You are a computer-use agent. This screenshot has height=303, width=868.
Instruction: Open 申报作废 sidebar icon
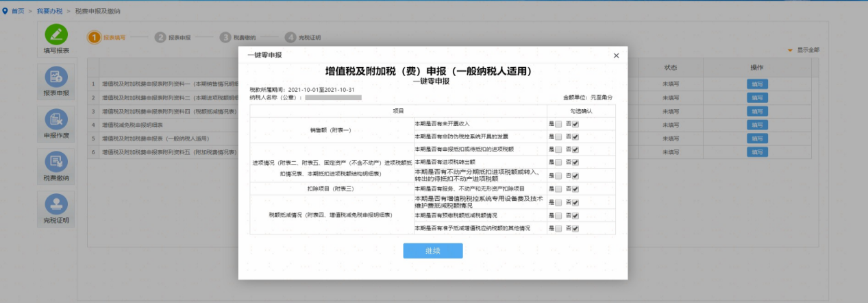tap(55, 120)
